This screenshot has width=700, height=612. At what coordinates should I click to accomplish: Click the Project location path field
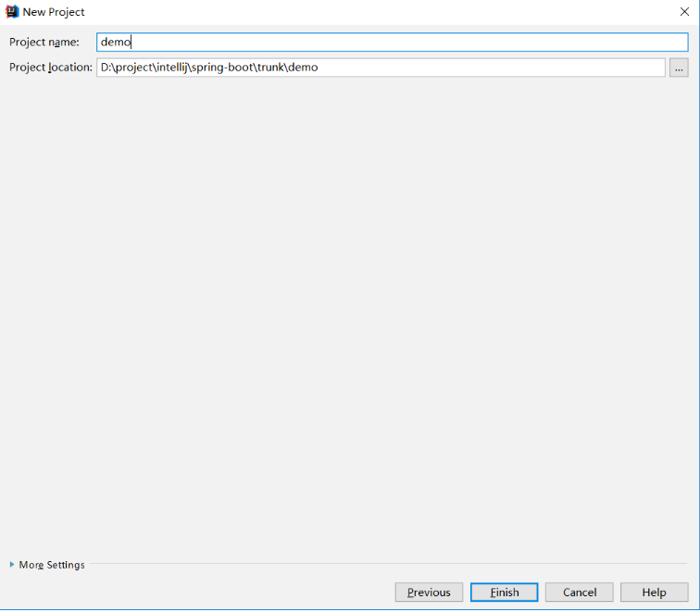pos(381,68)
